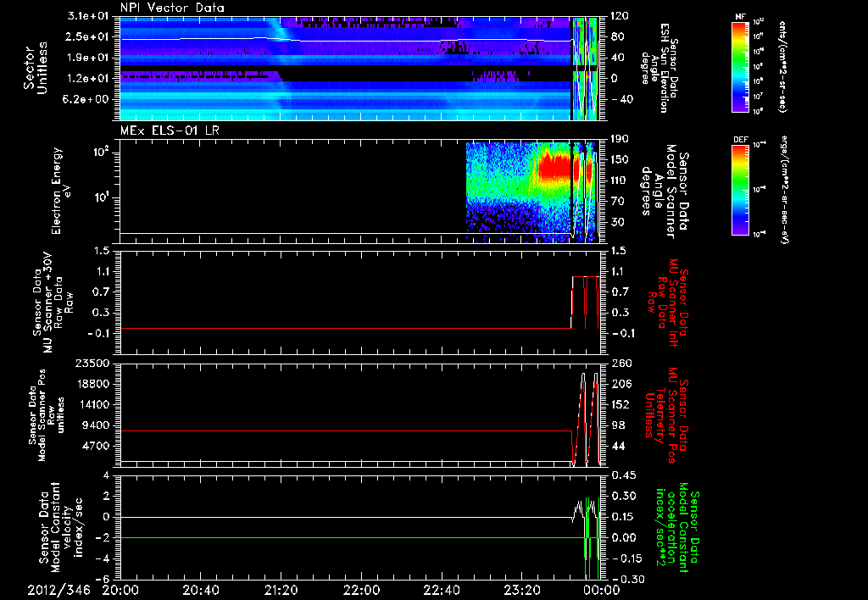
Task: Click the NF flux color bar
Action: 741,66
